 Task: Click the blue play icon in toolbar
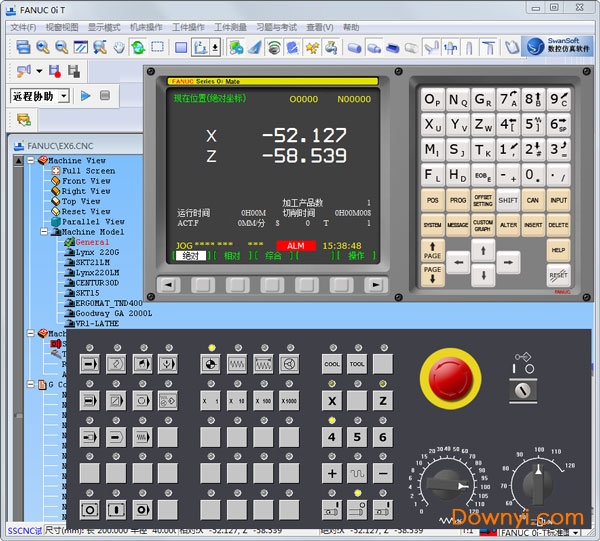86,96
